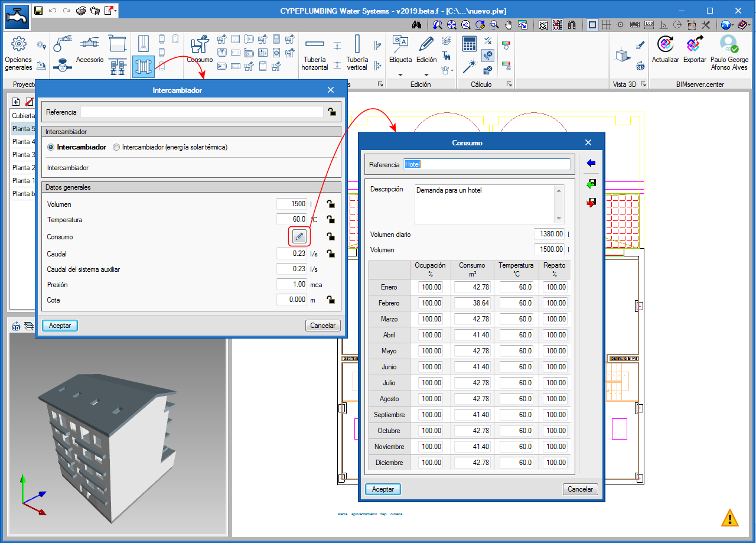
Task: Expand the Vista 3D group launcher
Action: pyautogui.click(x=643, y=84)
